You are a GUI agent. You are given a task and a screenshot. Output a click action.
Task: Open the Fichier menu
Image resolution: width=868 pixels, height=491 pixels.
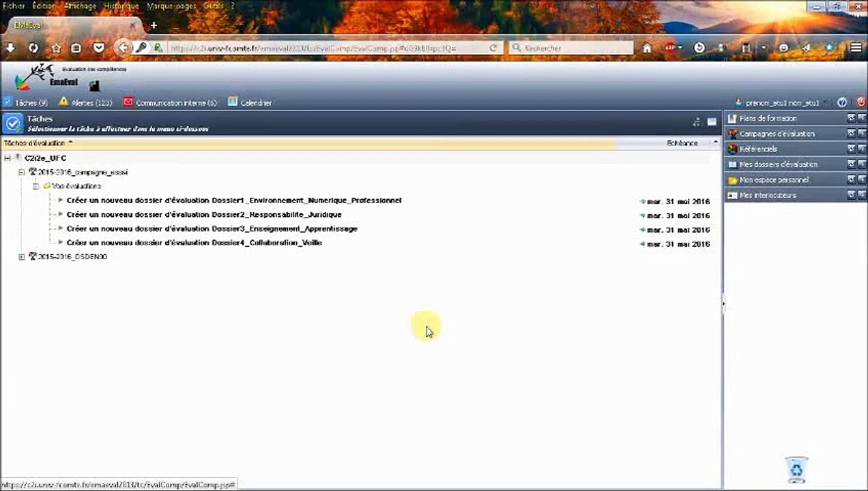14,5
